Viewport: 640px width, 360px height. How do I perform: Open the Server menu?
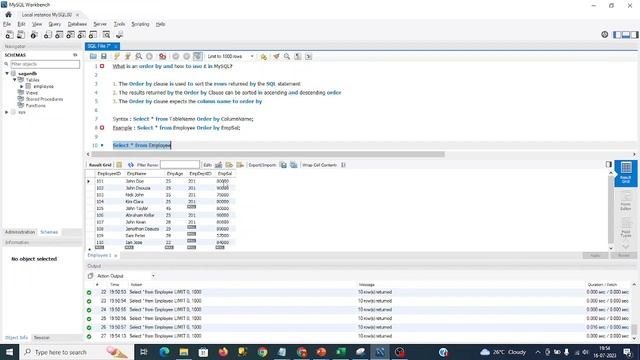pos(100,24)
